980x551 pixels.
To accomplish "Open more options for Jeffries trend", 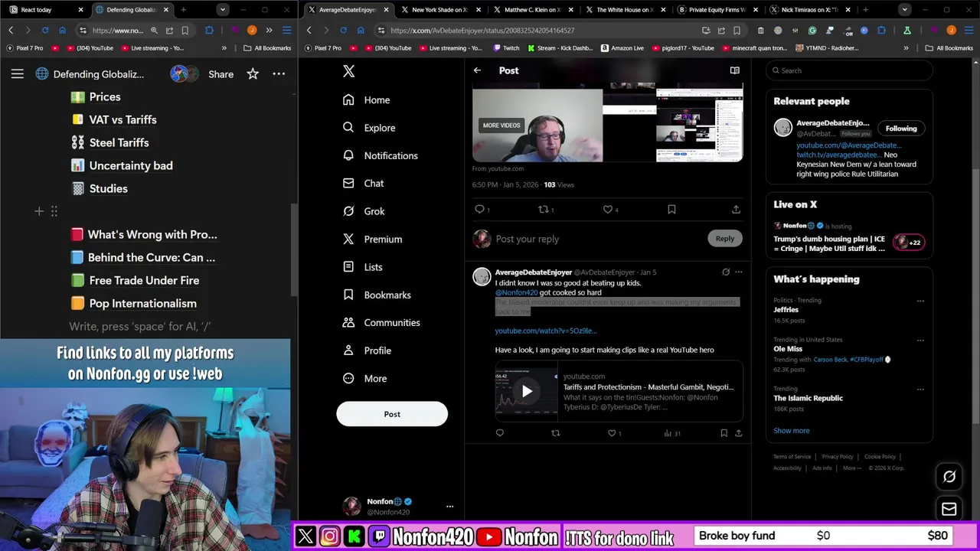I will click(920, 301).
